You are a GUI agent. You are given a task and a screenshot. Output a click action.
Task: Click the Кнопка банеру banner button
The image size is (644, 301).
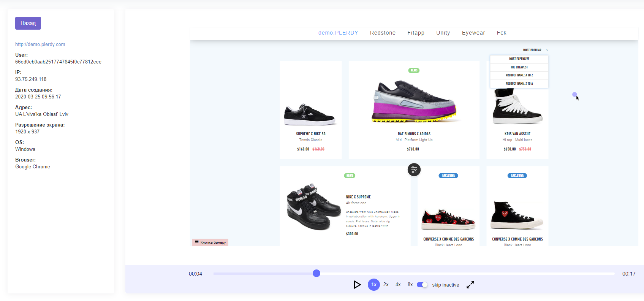(x=210, y=242)
